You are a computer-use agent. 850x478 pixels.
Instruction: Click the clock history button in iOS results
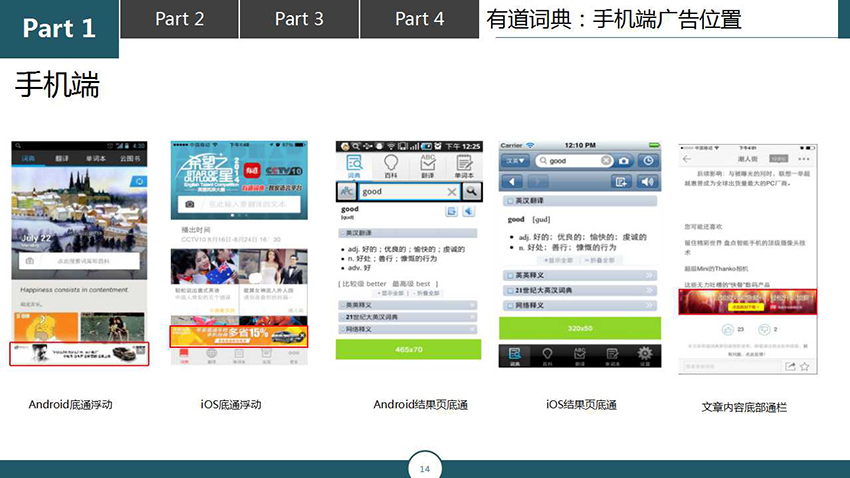(648, 161)
